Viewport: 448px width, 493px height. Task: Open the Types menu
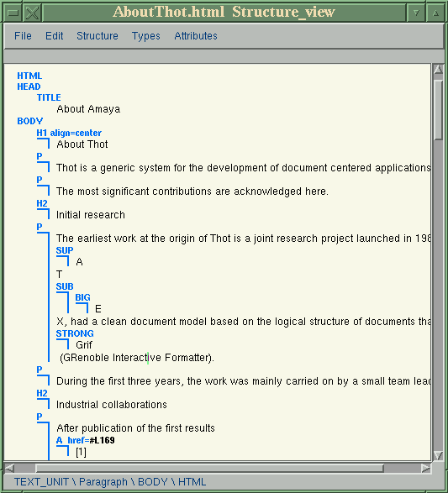tap(146, 36)
